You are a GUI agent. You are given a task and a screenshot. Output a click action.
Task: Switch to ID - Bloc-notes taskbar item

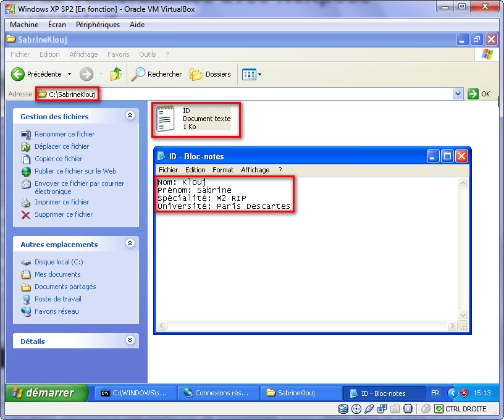coord(384,393)
